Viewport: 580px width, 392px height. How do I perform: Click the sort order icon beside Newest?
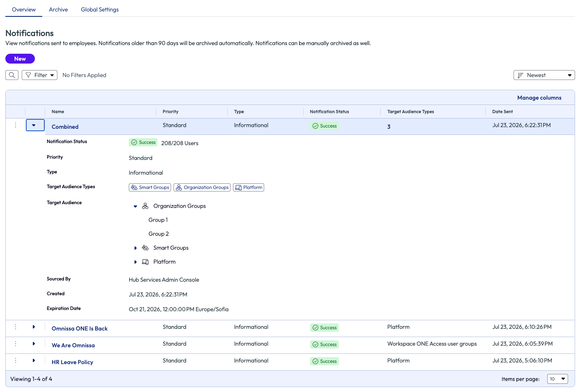pos(521,75)
